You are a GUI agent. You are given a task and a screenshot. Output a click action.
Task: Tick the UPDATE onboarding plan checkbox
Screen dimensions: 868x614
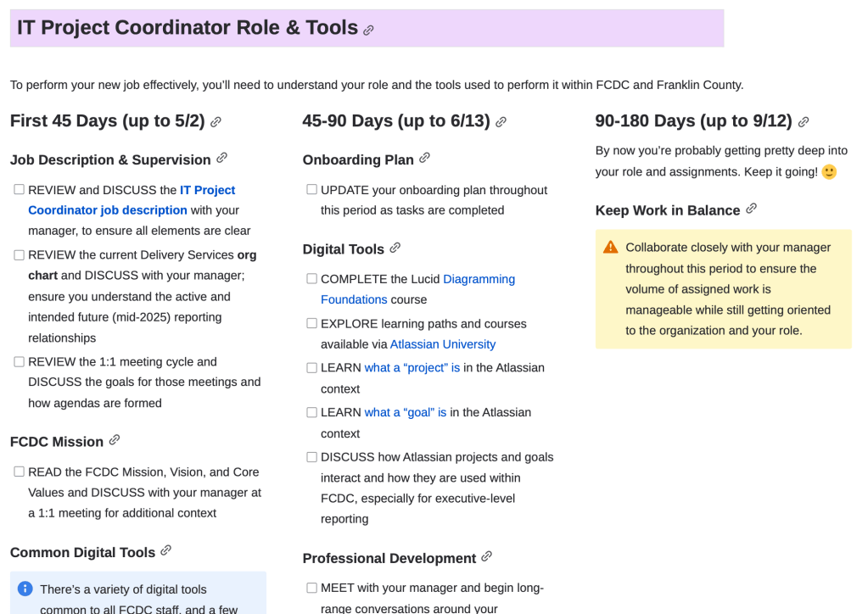coord(311,190)
